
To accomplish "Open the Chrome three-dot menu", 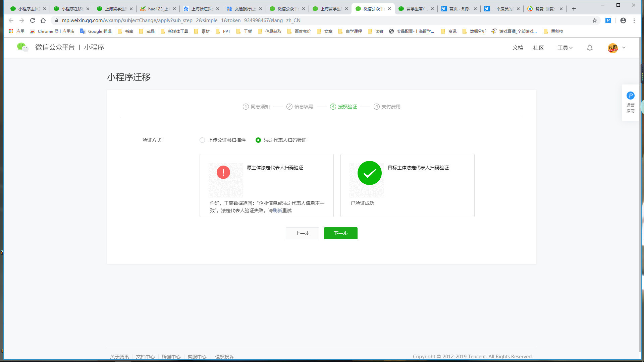I will coord(634,20).
